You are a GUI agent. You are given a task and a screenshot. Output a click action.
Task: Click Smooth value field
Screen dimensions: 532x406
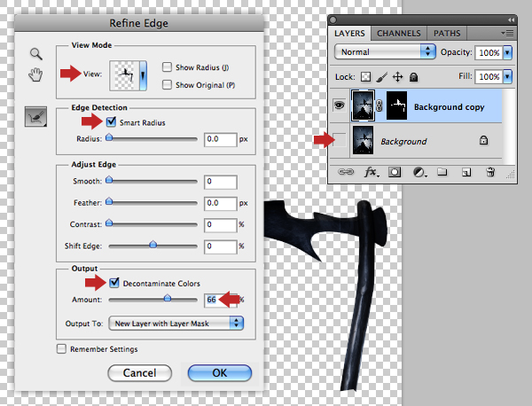click(x=220, y=182)
